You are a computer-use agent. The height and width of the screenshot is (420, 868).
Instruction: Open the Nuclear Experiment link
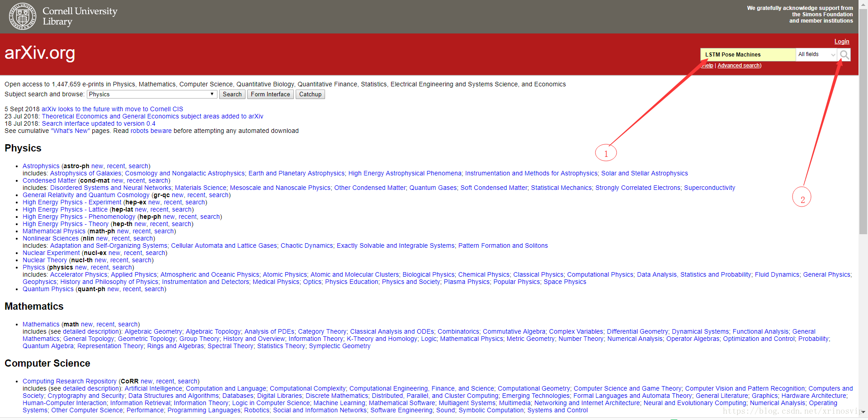pos(51,253)
